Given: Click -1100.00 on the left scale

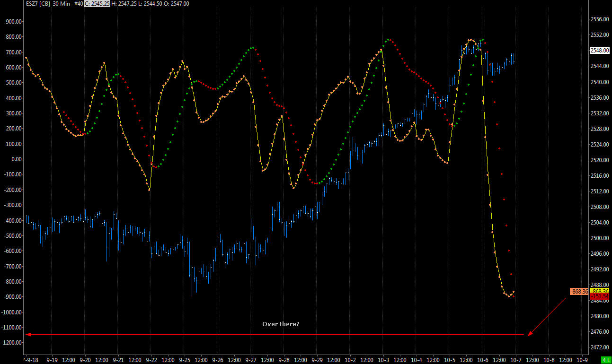Looking at the screenshot, I should coord(12,327).
